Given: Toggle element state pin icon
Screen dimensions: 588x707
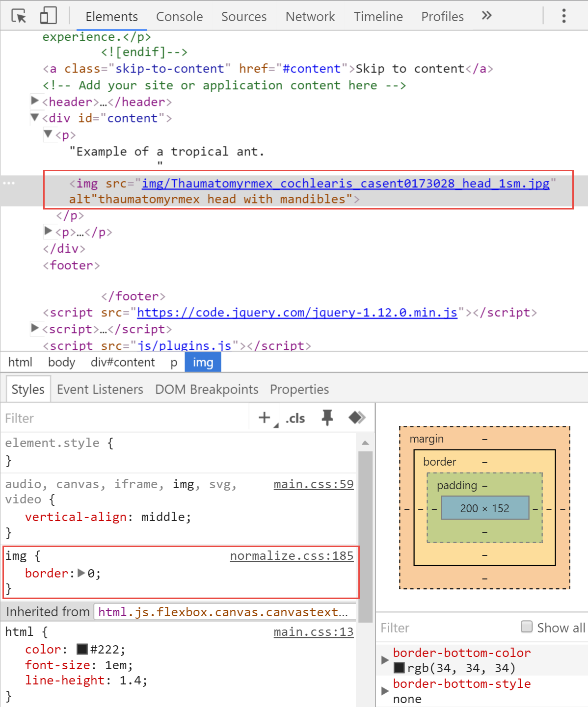Looking at the screenshot, I should click(x=327, y=418).
